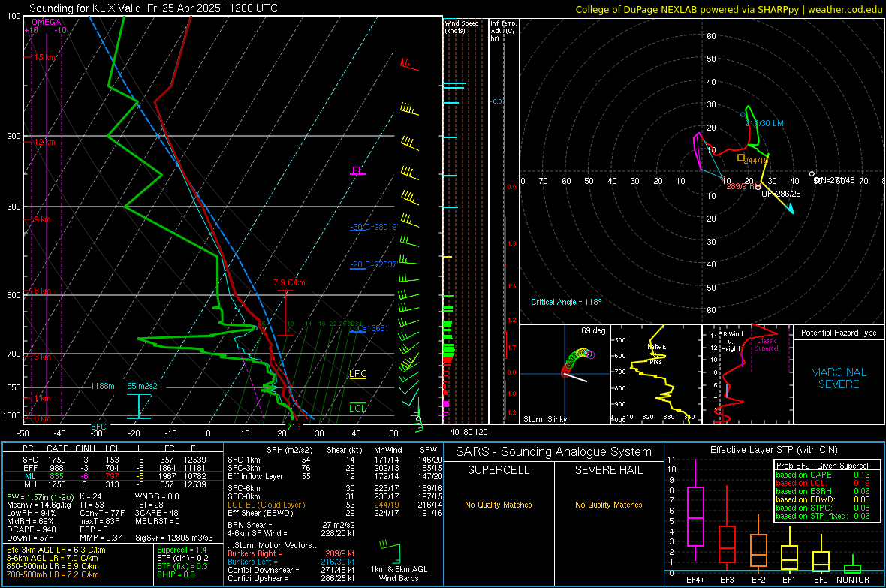
Task: Click the based on CAPE: probability line
Action: point(823,475)
